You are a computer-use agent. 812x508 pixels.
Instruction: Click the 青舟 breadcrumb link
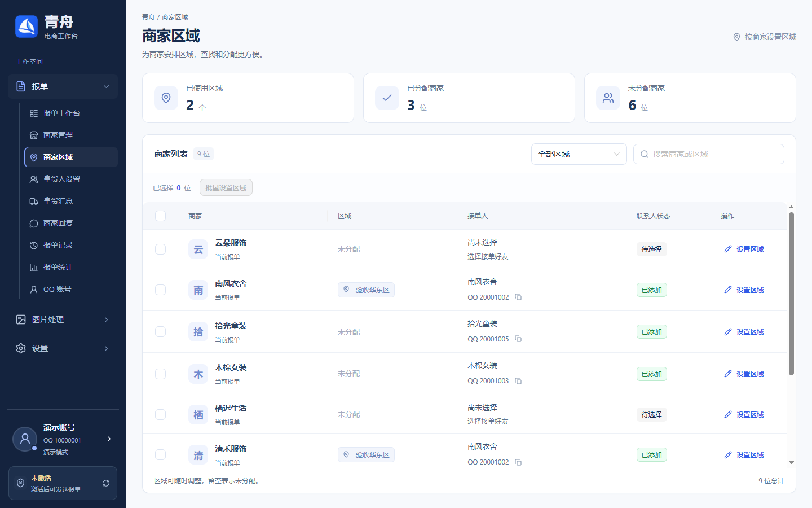click(x=148, y=17)
